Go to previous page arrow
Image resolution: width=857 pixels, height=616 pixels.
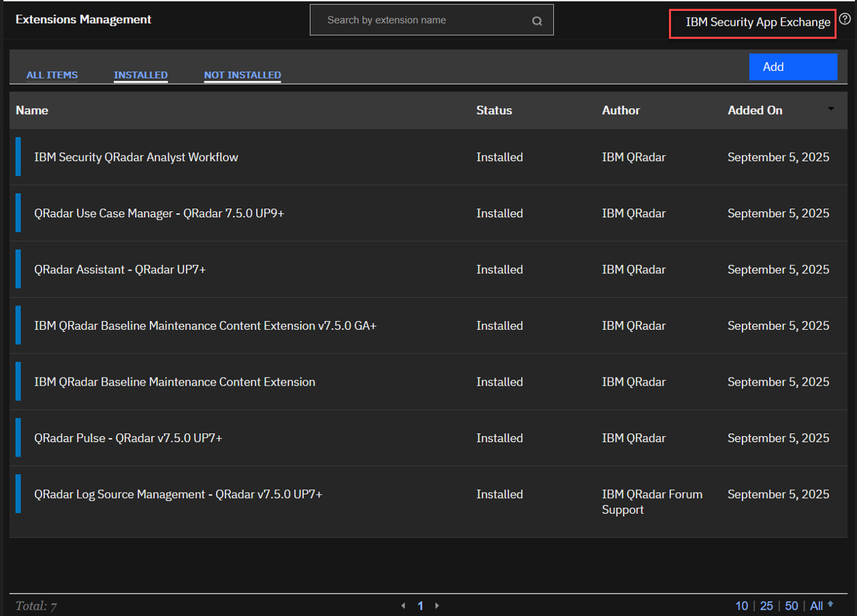click(x=403, y=606)
